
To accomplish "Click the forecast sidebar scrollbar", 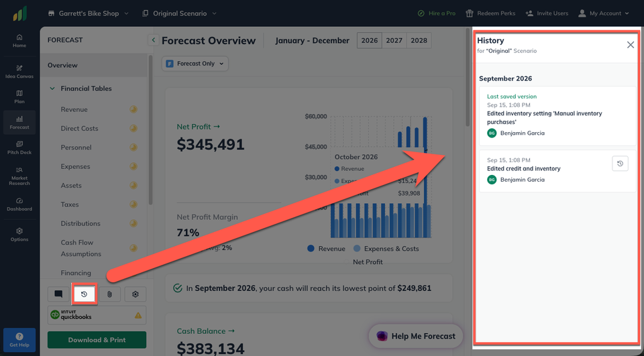I will [150, 129].
